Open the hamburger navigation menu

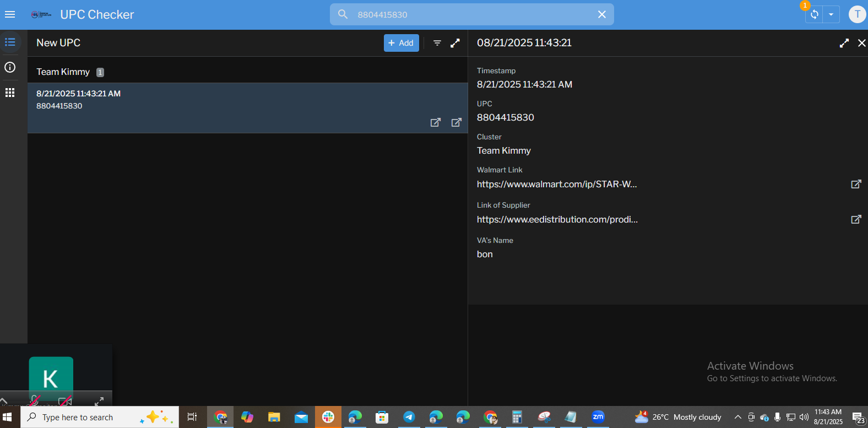10,14
